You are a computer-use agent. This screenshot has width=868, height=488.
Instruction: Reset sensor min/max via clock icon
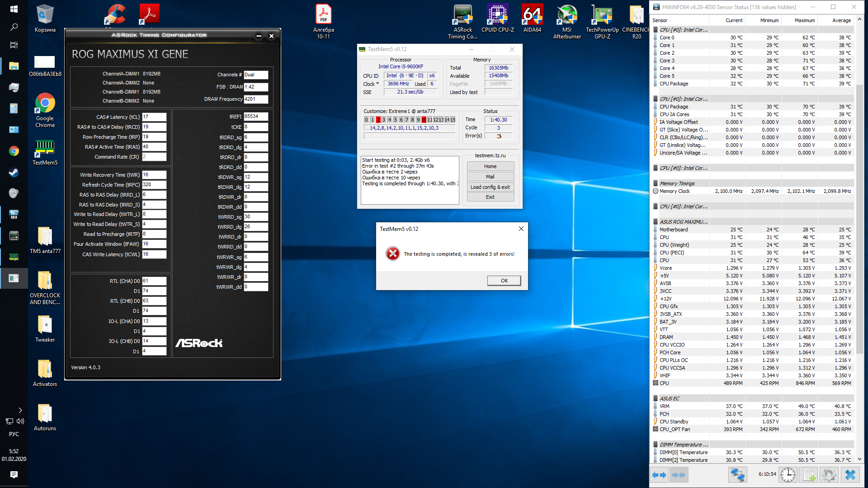(x=788, y=475)
